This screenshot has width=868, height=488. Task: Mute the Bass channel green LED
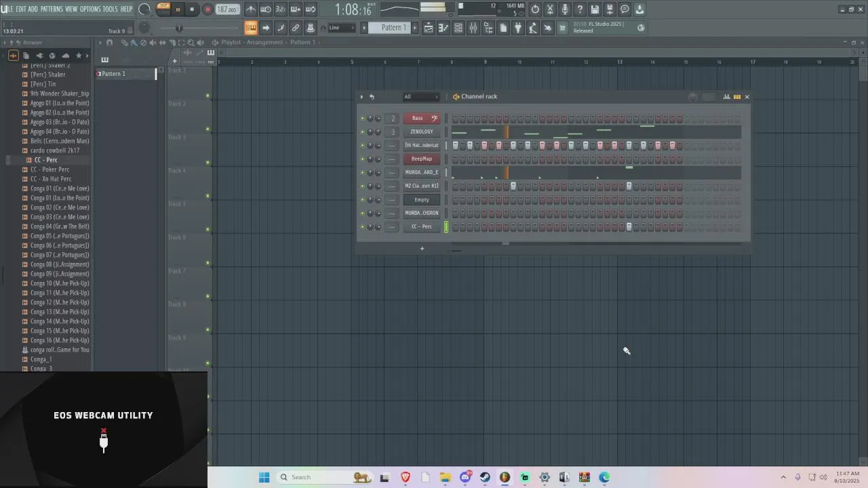coord(362,119)
